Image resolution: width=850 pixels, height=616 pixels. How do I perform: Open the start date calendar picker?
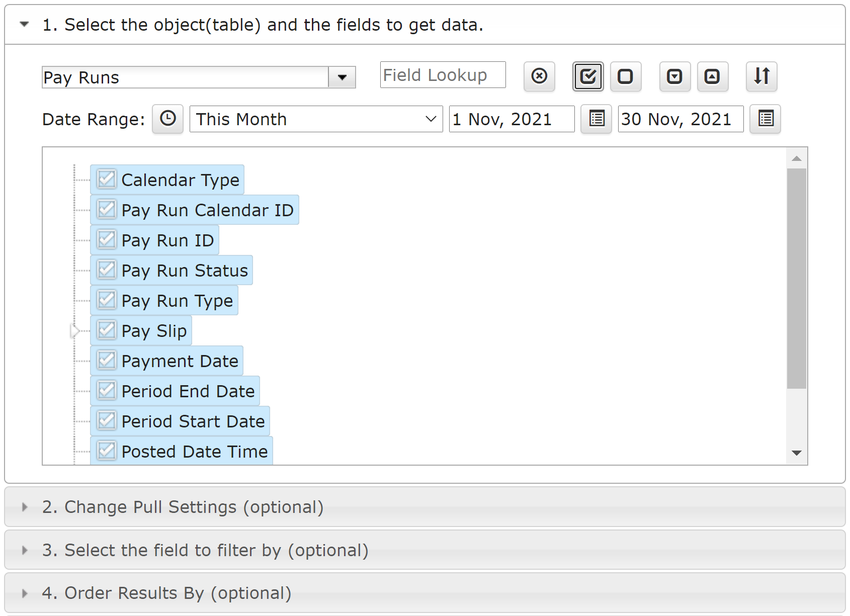597,119
